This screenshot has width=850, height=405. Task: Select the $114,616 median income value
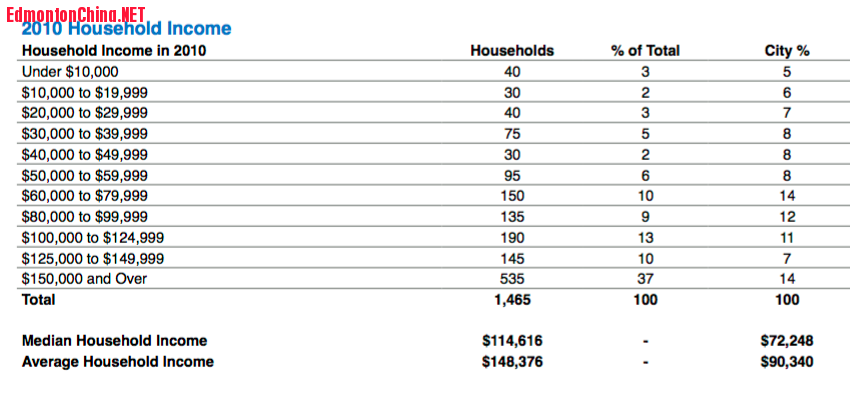click(512, 341)
